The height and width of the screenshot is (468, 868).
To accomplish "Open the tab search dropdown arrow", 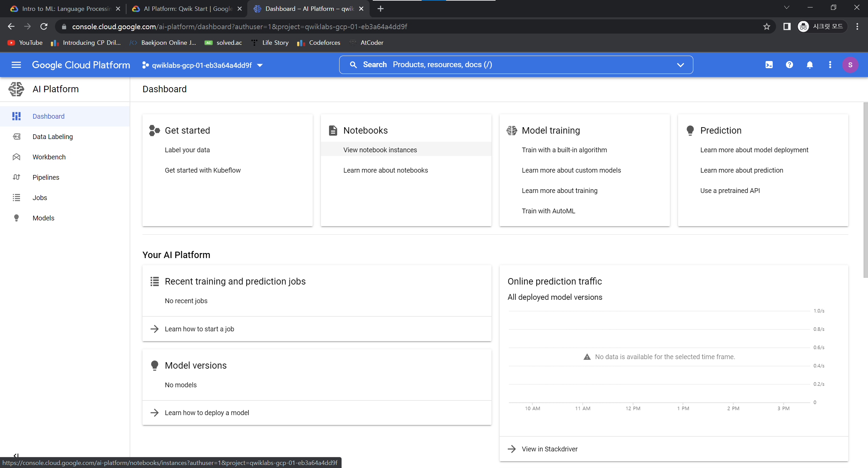I will click(786, 7).
